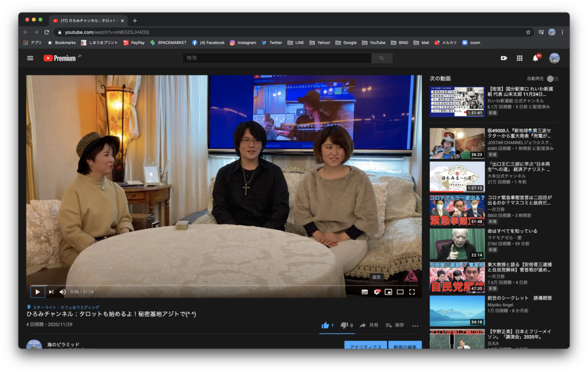Screen dimensions: 588x373
Task: Open the Twitter bookmark
Action: [x=272, y=43]
